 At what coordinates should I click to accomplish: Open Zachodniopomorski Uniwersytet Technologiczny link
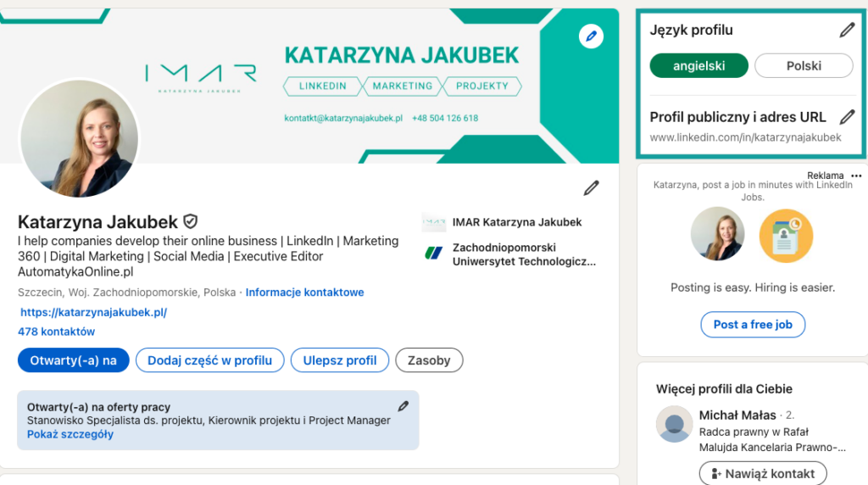pos(524,254)
